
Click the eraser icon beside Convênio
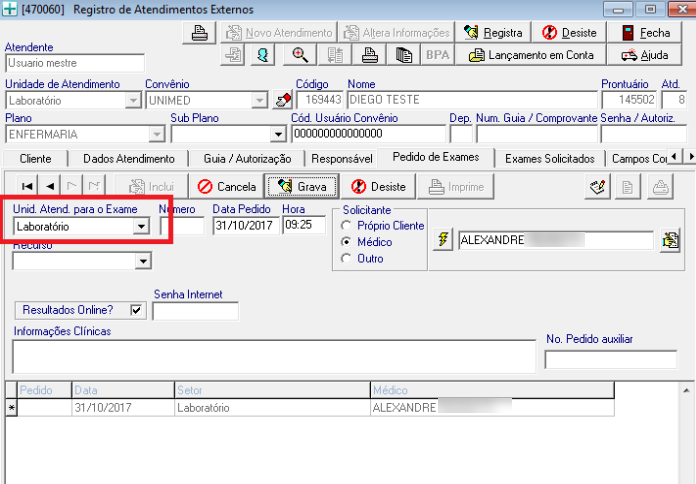(x=283, y=100)
